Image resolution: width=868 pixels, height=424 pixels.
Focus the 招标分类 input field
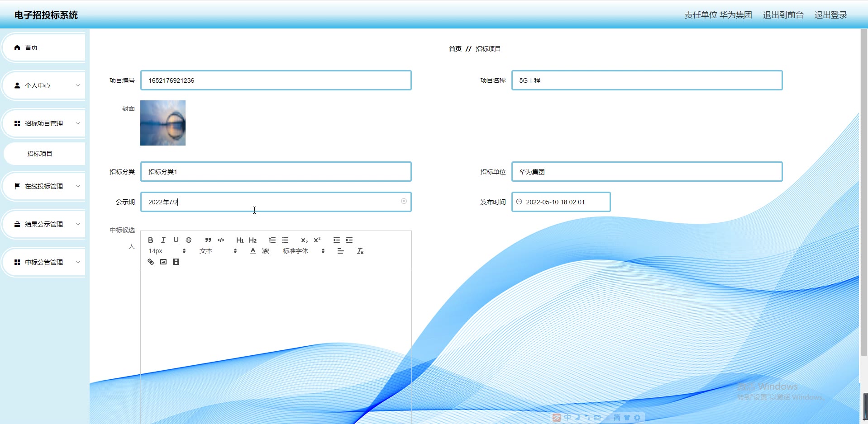tap(276, 172)
